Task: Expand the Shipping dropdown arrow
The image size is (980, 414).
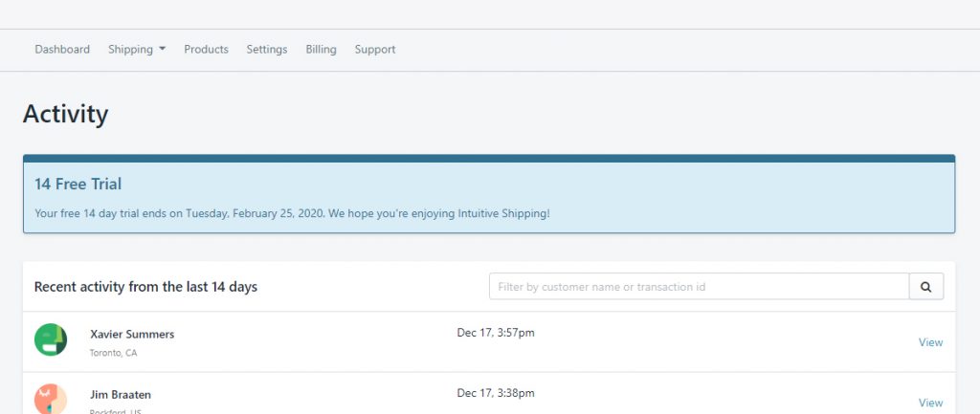Action: tap(162, 49)
